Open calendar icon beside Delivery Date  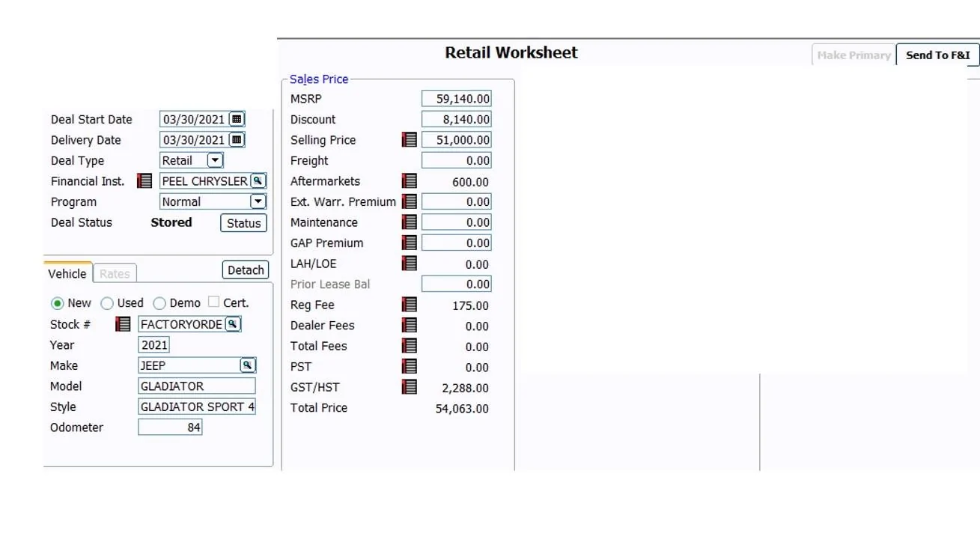click(x=237, y=139)
